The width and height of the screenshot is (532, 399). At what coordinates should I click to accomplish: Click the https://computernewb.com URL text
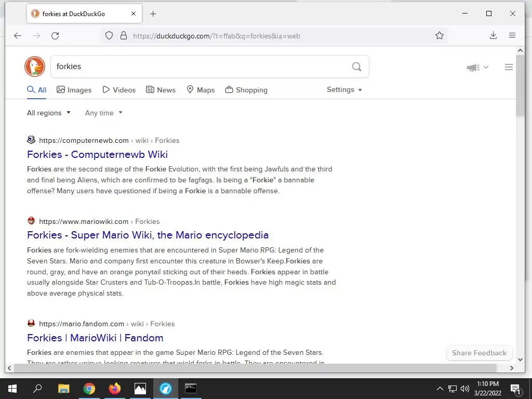(84, 140)
